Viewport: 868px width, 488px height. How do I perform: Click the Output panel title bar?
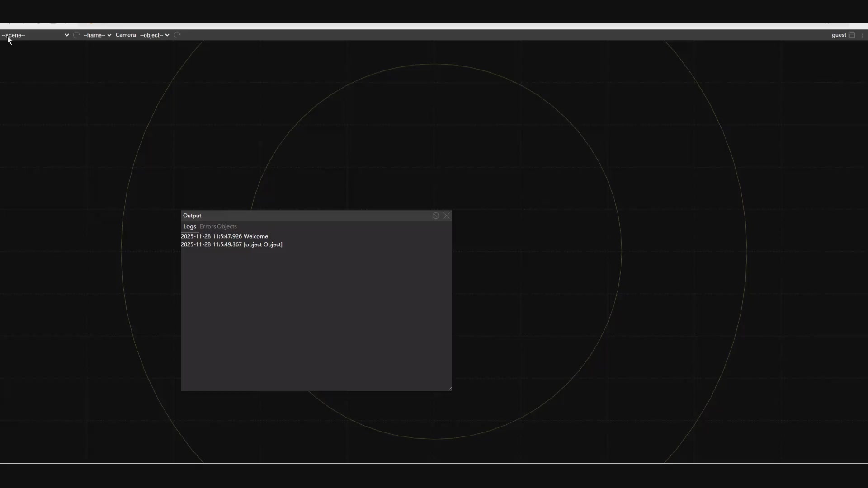pos(307,216)
